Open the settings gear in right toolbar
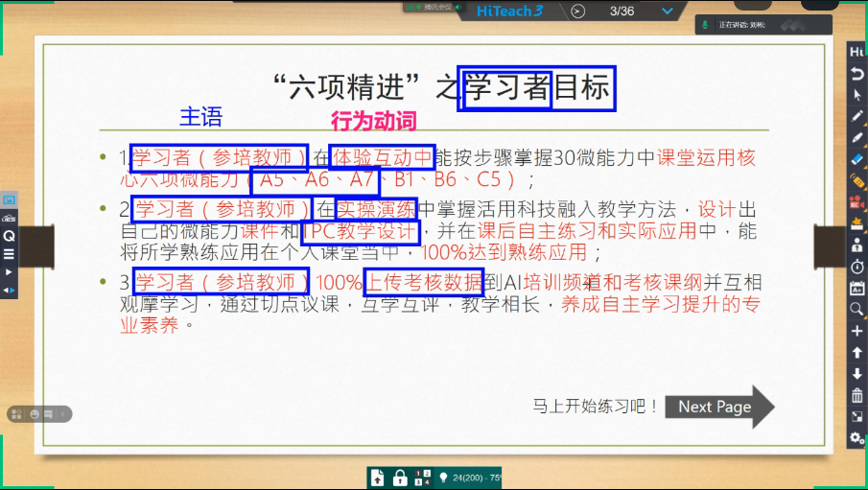The width and height of the screenshot is (868, 490). (856, 438)
